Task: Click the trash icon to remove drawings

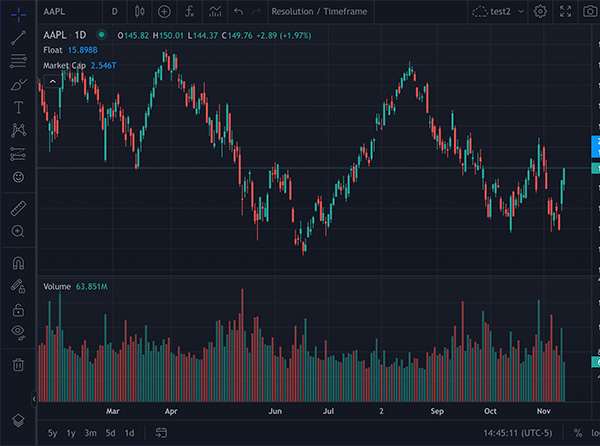Action: 18,364
